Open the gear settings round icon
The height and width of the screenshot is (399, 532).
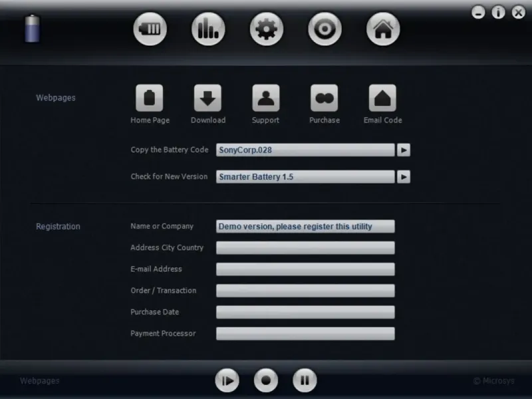tap(267, 29)
